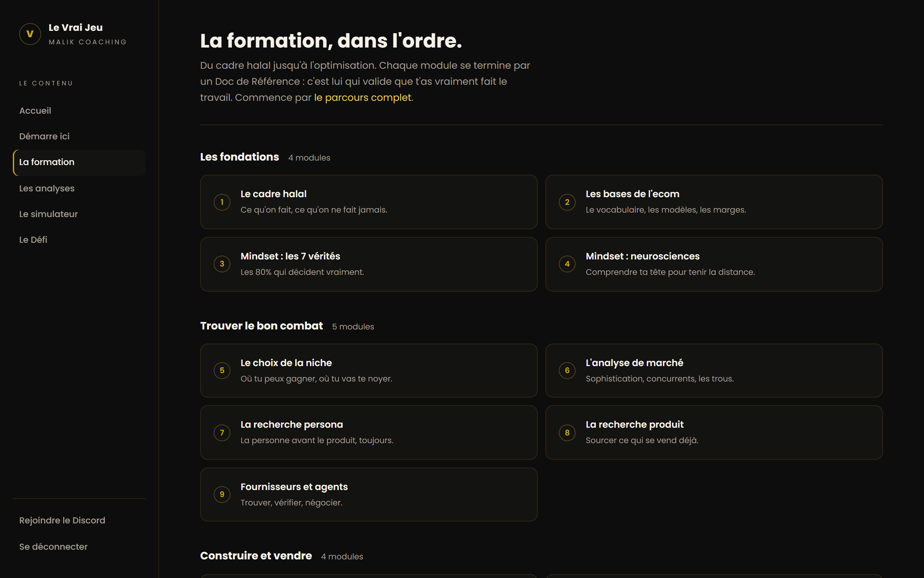The width and height of the screenshot is (924, 578).
Task: Click the Trouver le bon combat heading
Action: point(261,326)
